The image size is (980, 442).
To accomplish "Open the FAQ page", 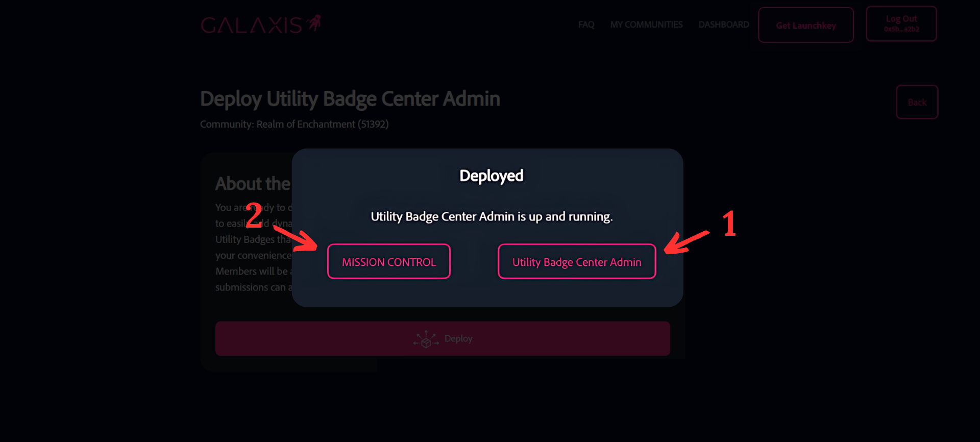I will [586, 24].
